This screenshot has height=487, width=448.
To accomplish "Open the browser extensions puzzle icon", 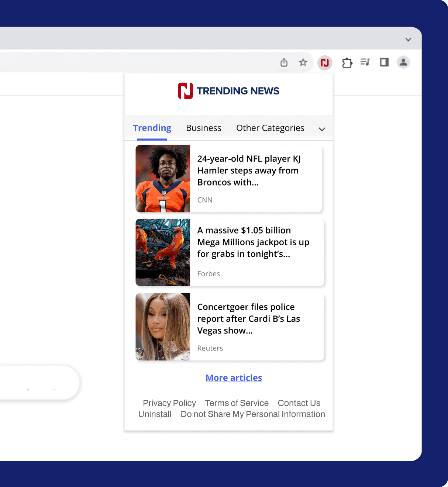I will 347,63.
